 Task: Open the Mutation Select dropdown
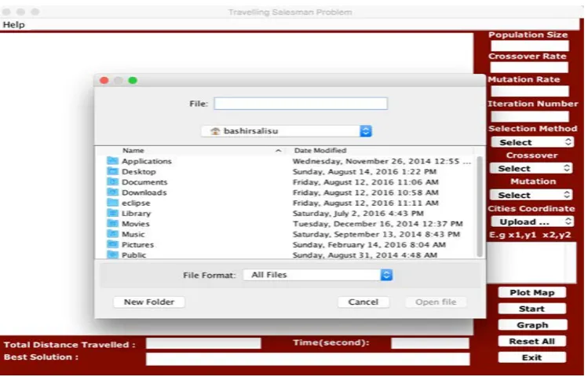coord(531,195)
